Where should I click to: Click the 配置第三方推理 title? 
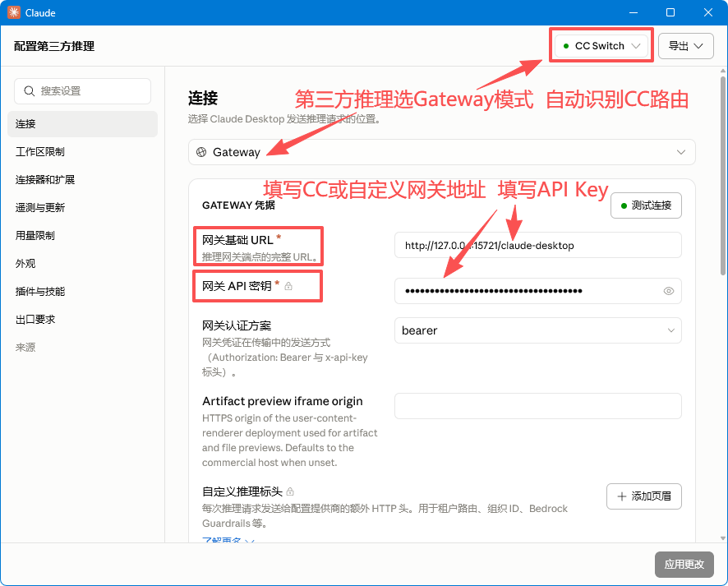[x=54, y=46]
